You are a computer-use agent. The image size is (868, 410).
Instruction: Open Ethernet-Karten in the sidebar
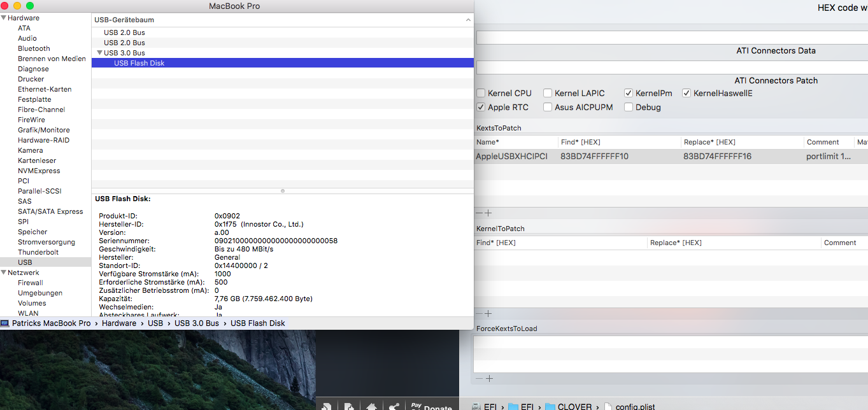[x=45, y=89]
